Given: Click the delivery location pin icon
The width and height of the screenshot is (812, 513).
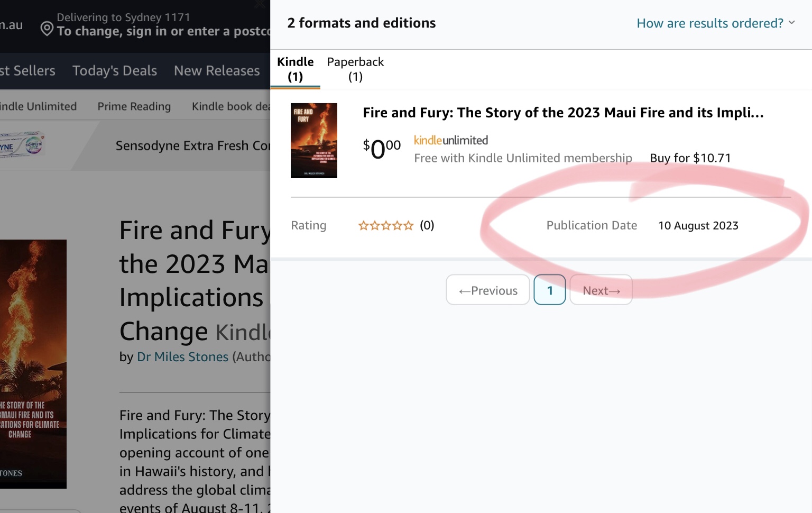Looking at the screenshot, I should point(47,29).
